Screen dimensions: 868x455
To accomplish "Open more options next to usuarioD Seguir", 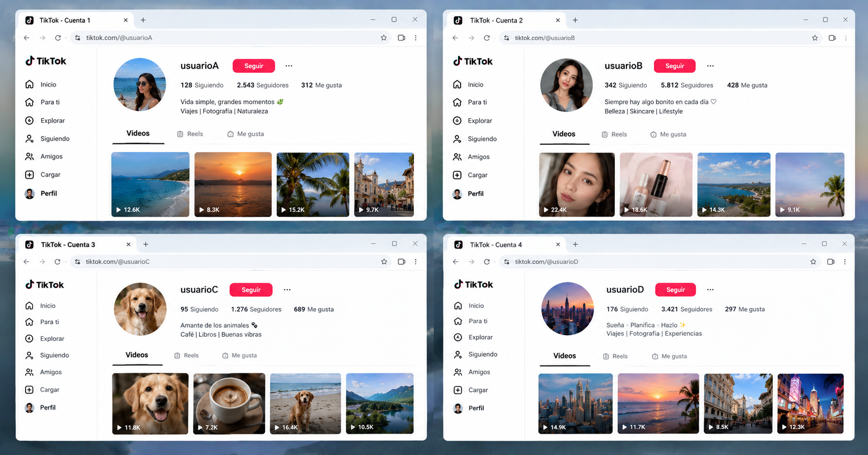I will pyautogui.click(x=710, y=290).
